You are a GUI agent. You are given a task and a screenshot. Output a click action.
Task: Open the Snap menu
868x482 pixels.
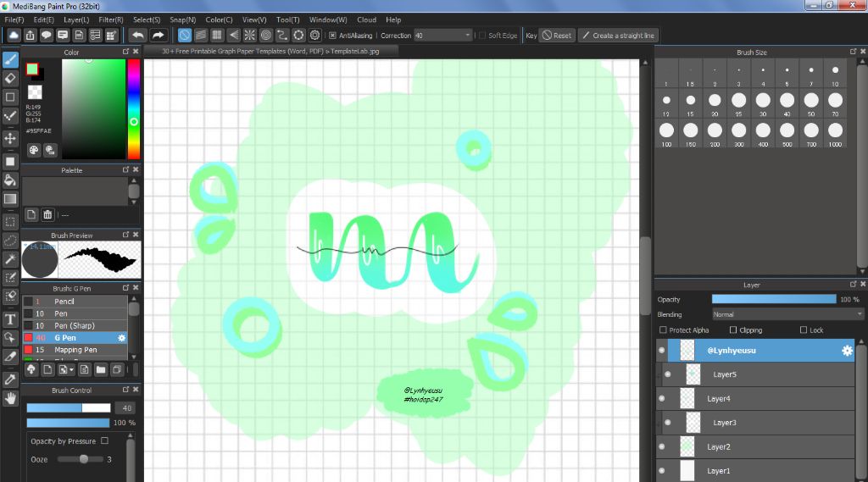coord(183,19)
